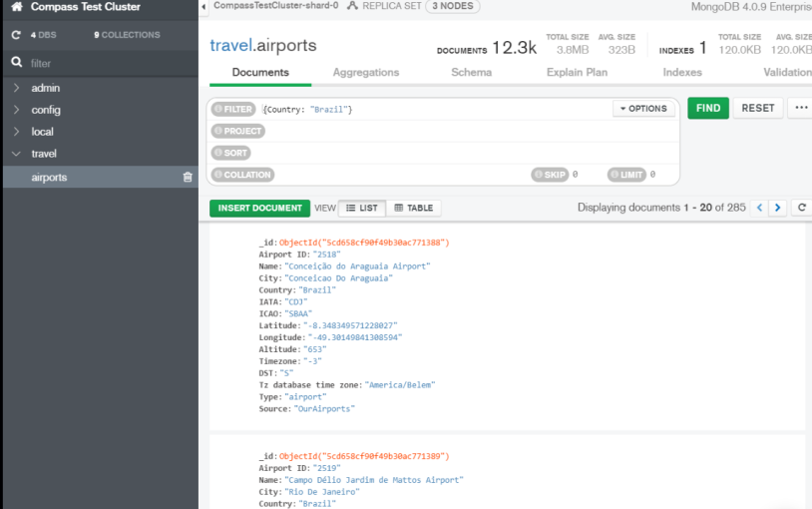Select the config database name

click(x=46, y=110)
